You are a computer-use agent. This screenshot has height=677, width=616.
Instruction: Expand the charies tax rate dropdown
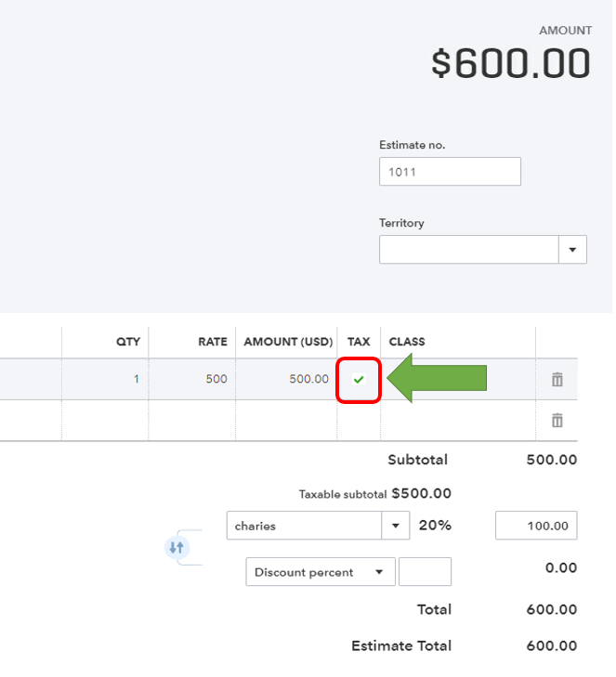click(x=396, y=526)
